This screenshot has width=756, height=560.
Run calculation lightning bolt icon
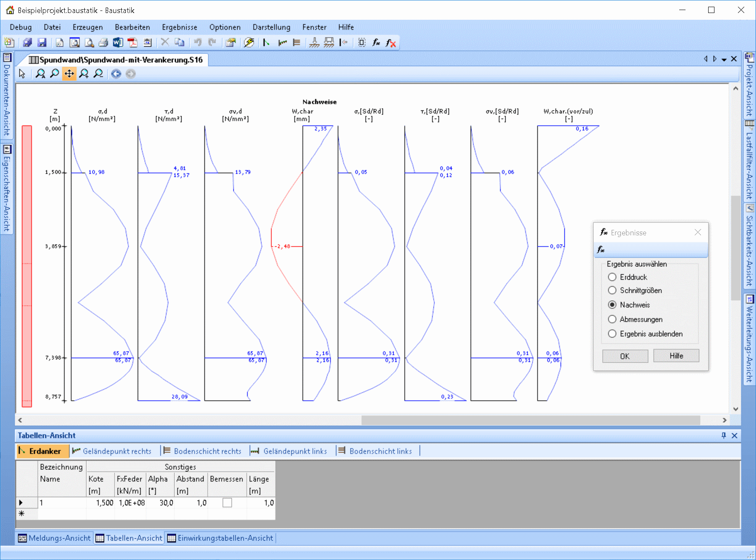pyautogui.click(x=249, y=42)
